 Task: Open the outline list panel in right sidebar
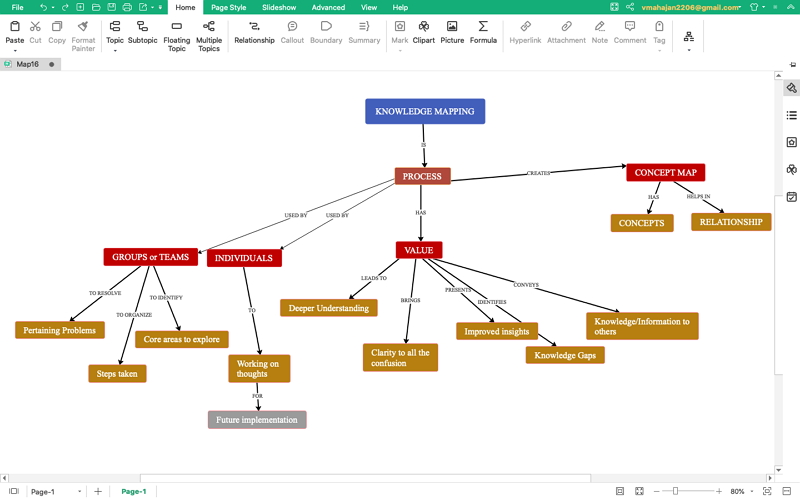point(791,115)
